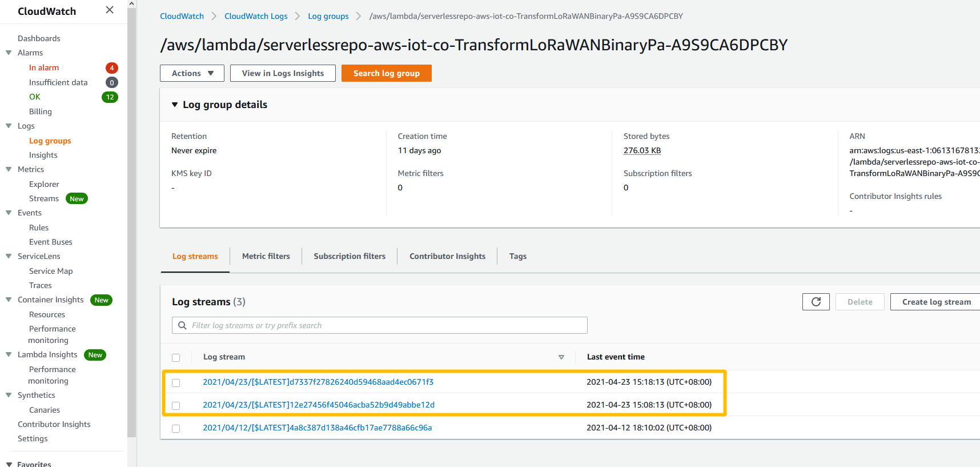The image size is (980, 467).
Task: Open the Actions dropdown
Action: 192,73
